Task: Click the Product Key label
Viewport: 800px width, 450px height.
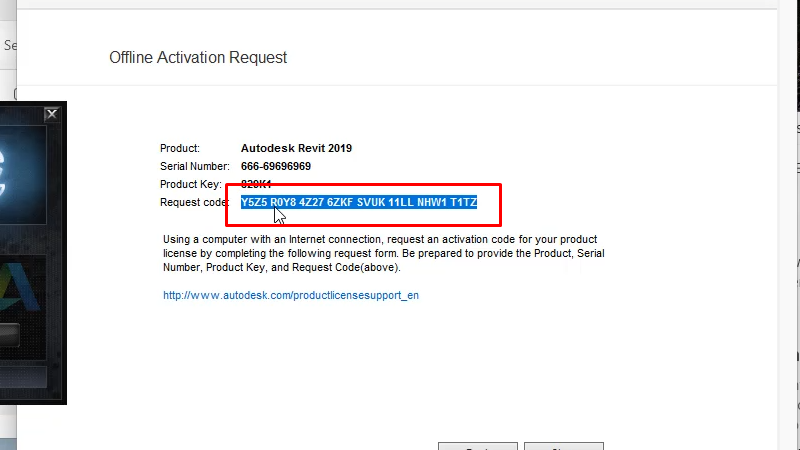Action: point(190,184)
